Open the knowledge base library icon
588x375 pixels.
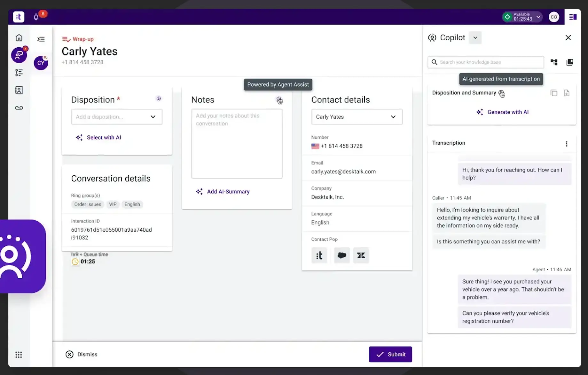[570, 62]
